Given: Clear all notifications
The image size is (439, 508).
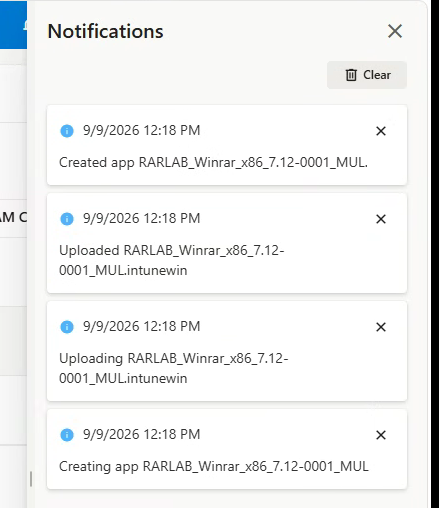Looking at the screenshot, I should [x=367, y=75].
